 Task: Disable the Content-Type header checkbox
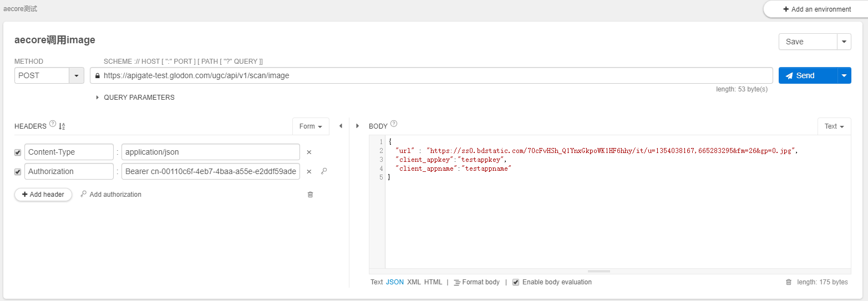pyautogui.click(x=18, y=152)
